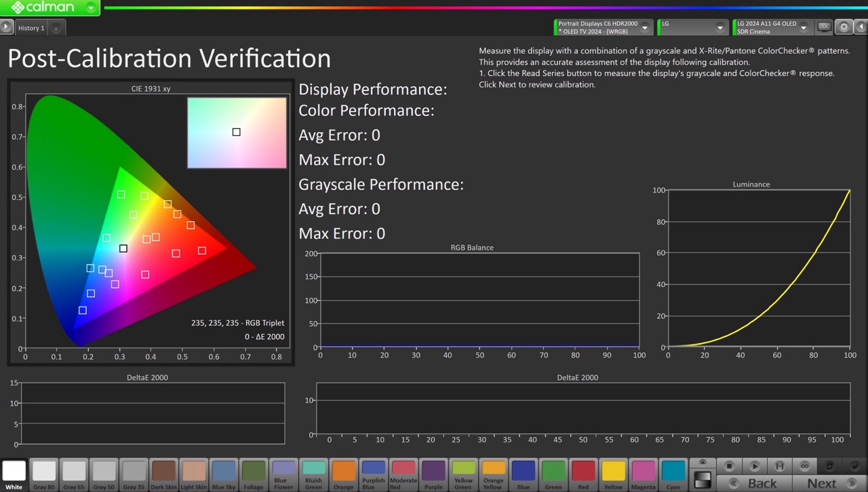Image resolution: width=868 pixels, height=492 pixels.
Task: Add a new history tab with plus
Action: (x=56, y=28)
